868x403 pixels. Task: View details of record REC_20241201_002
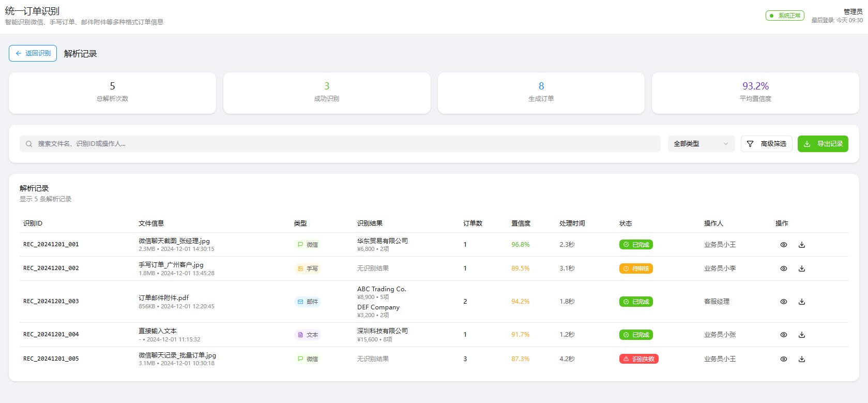point(783,268)
